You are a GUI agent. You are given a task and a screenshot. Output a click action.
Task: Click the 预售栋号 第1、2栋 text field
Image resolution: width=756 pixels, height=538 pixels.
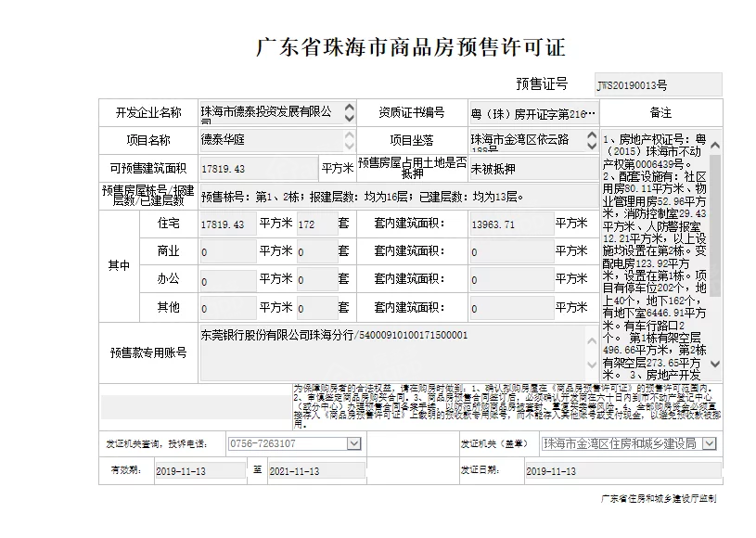click(399, 197)
